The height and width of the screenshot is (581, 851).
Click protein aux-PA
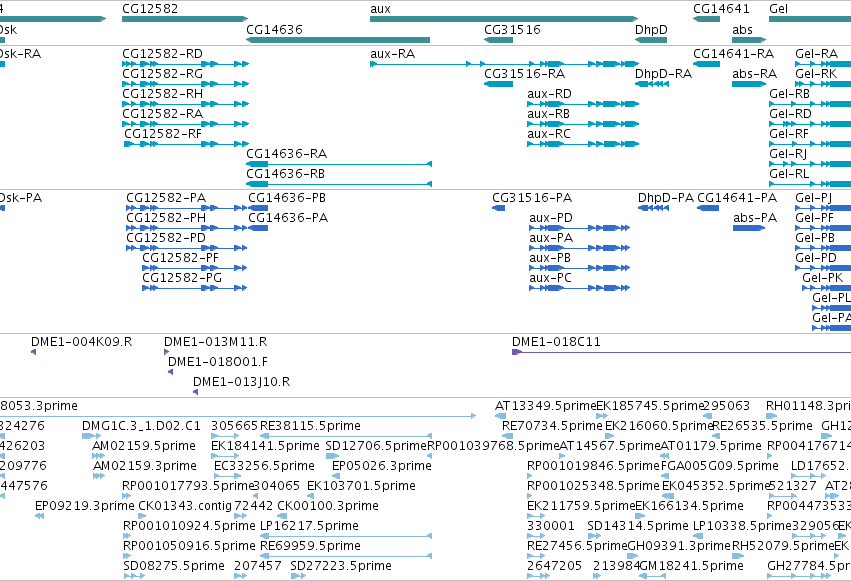579,248
